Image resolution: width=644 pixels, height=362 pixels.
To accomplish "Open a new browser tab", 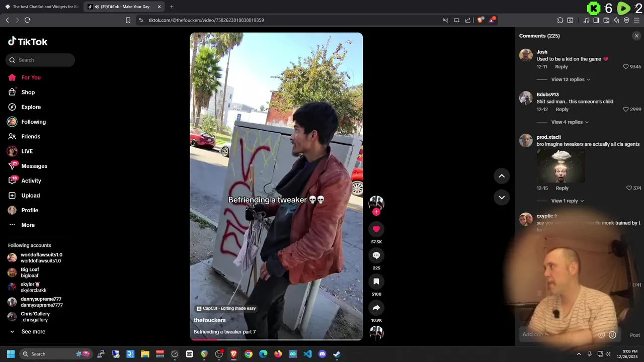I will (172, 7).
